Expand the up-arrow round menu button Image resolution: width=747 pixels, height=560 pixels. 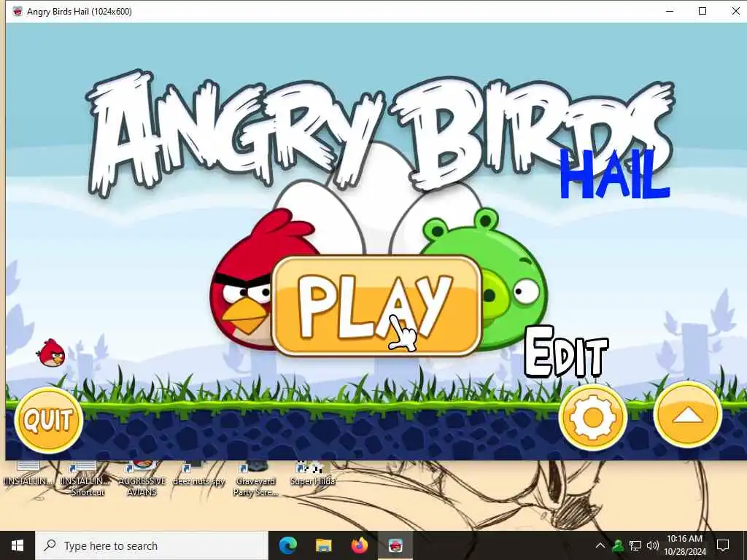(687, 416)
